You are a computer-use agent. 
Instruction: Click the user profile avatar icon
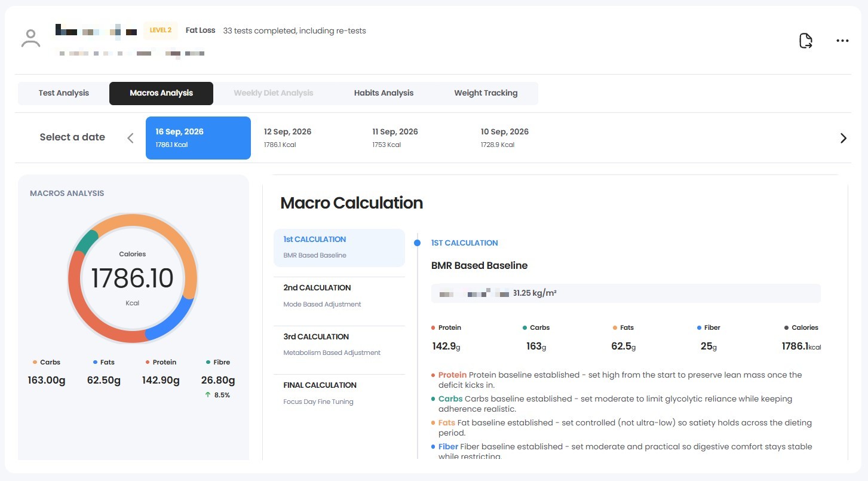(x=30, y=38)
